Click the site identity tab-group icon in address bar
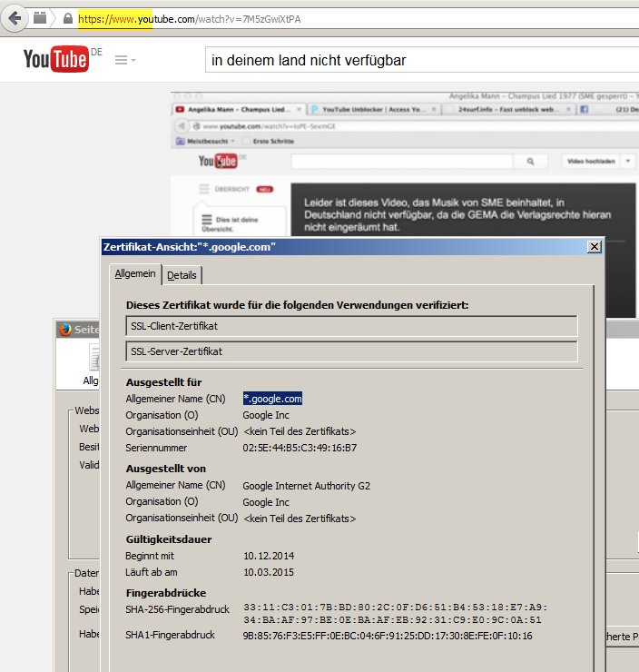 click(40, 18)
